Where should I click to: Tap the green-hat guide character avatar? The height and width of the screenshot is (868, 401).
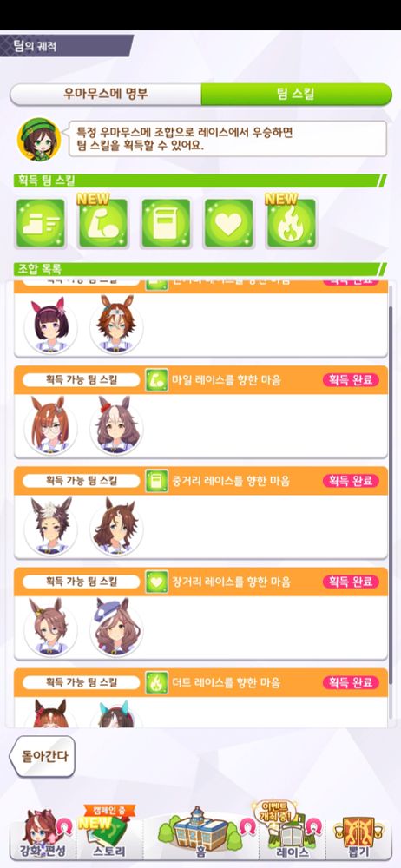pos(39,140)
